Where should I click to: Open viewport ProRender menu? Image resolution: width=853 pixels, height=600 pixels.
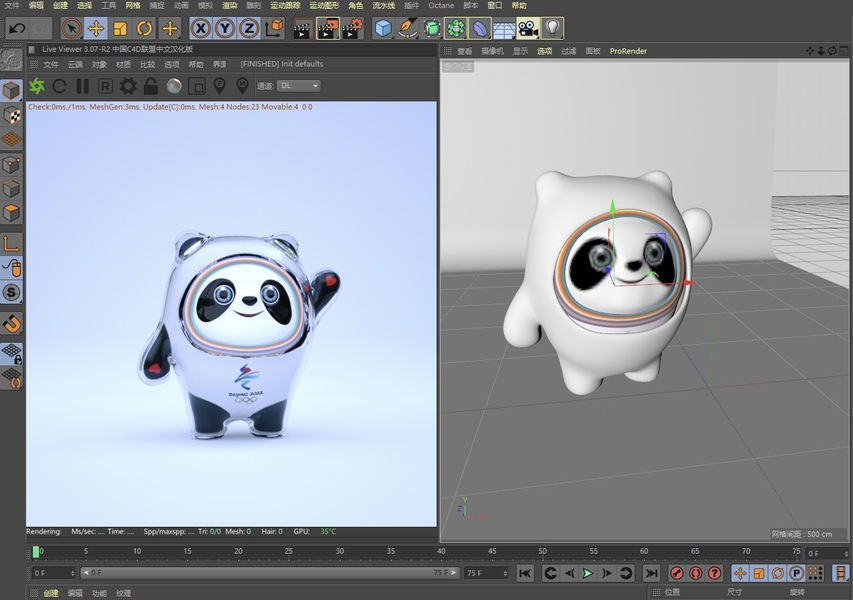[628, 51]
